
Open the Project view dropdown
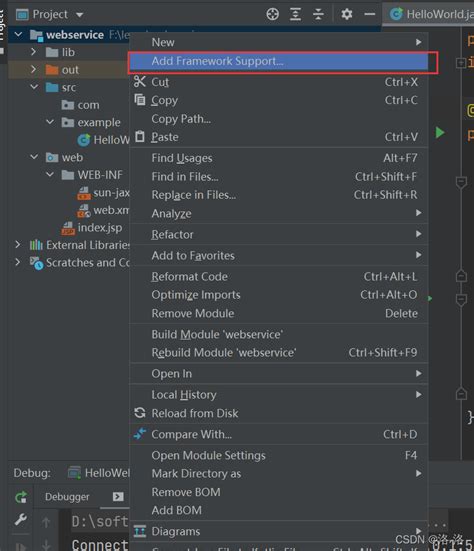pos(50,14)
